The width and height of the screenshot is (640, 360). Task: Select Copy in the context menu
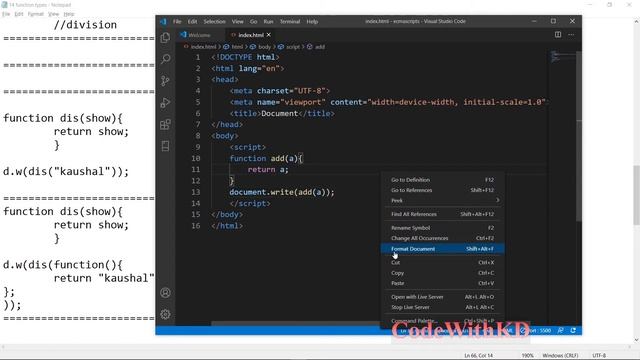pyautogui.click(x=442, y=273)
